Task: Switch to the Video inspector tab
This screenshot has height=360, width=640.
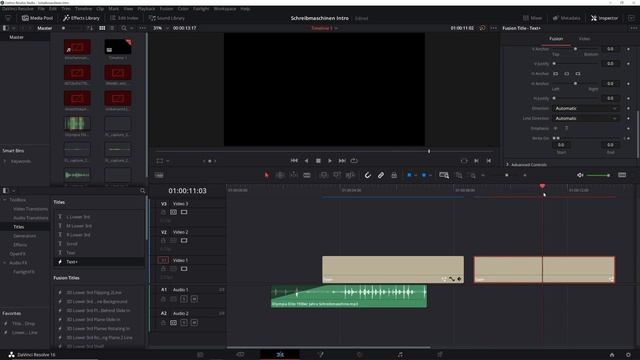Action: click(x=584, y=38)
